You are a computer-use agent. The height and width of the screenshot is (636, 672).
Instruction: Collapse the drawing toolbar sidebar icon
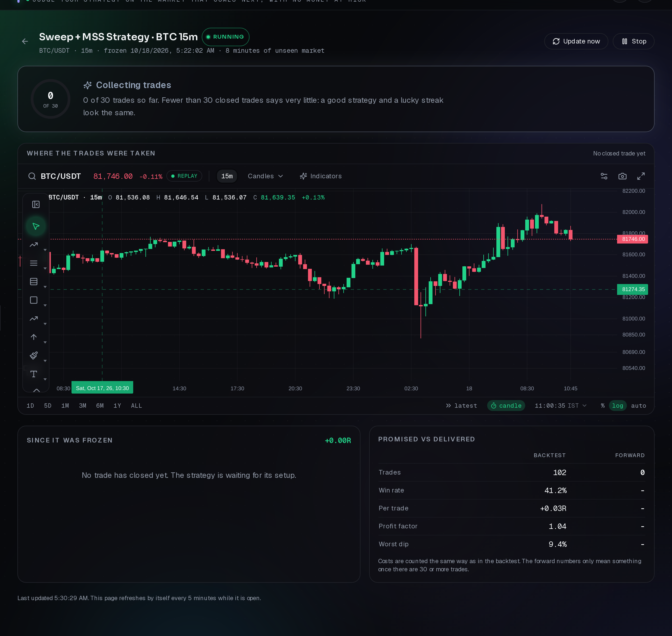coord(36,204)
